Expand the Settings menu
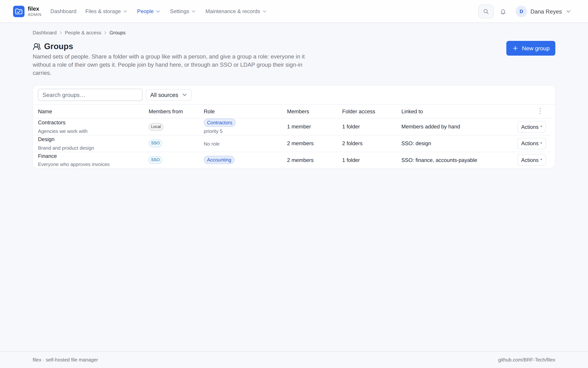Viewport: 588px width, 368px height. click(x=183, y=11)
